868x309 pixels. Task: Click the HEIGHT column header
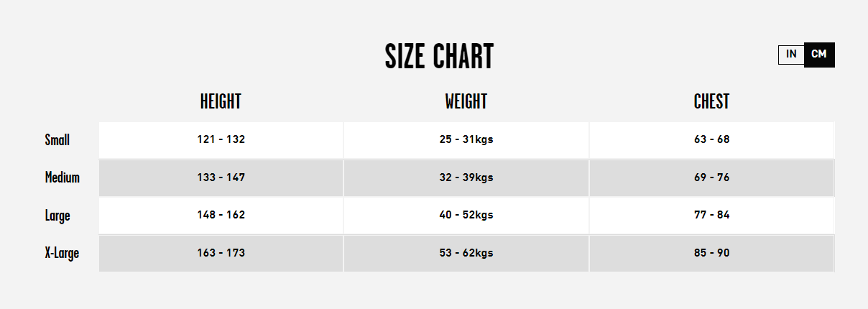(221, 102)
